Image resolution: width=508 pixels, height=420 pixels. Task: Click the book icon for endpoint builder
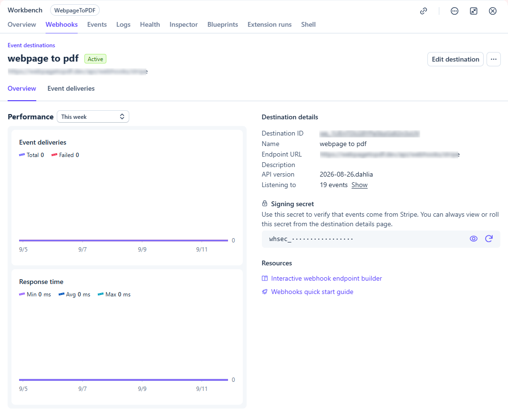[x=265, y=278]
